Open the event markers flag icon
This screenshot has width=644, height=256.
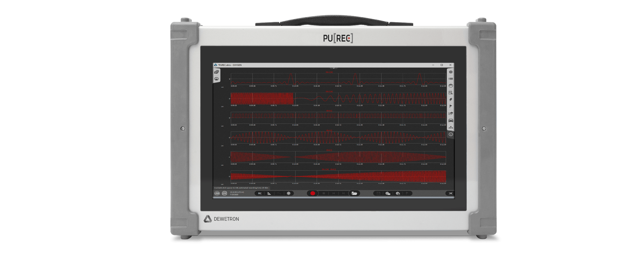pos(451,107)
